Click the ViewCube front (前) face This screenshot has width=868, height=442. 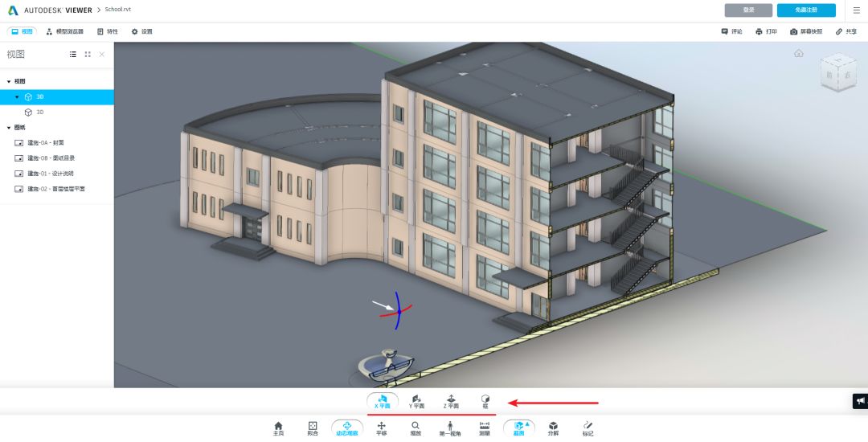[x=829, y=76]
